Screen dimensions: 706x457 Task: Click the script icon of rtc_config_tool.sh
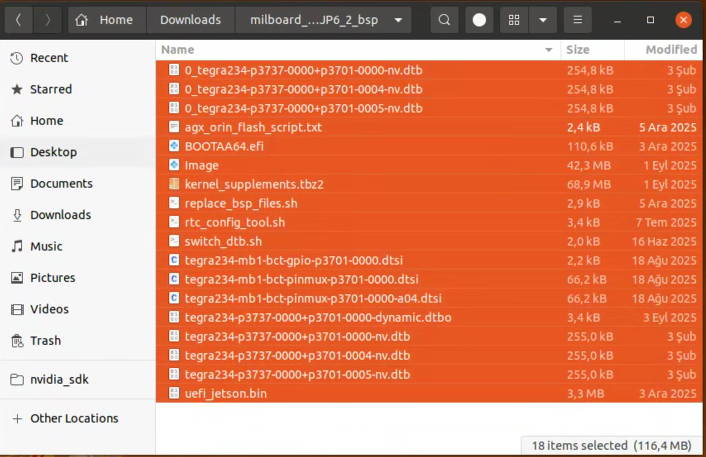tap(174, 222)
